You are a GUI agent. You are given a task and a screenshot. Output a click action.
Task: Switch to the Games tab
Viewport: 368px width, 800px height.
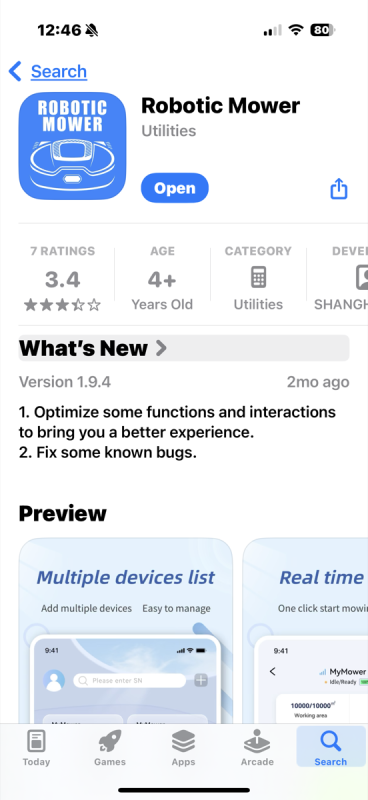pos(110,748)
